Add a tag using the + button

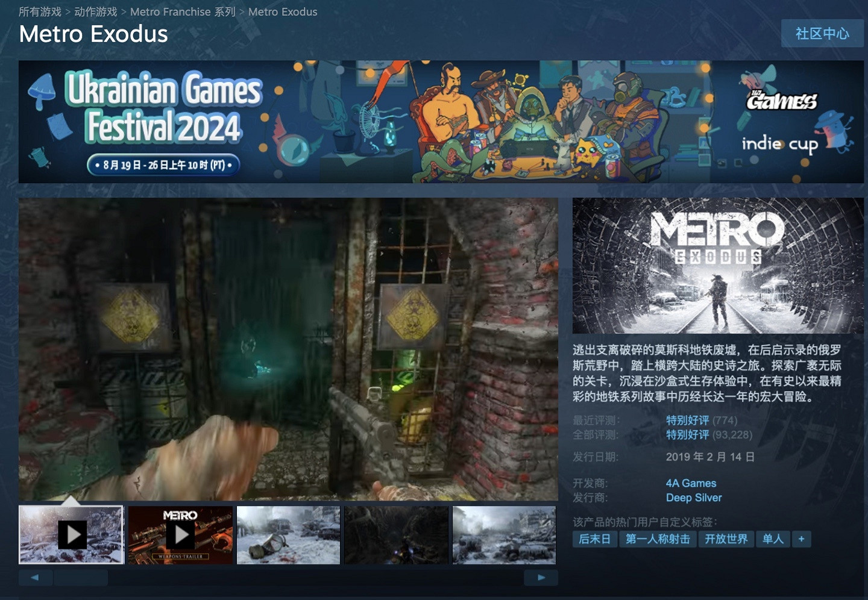pyautogui.click(x=800, y=539)
